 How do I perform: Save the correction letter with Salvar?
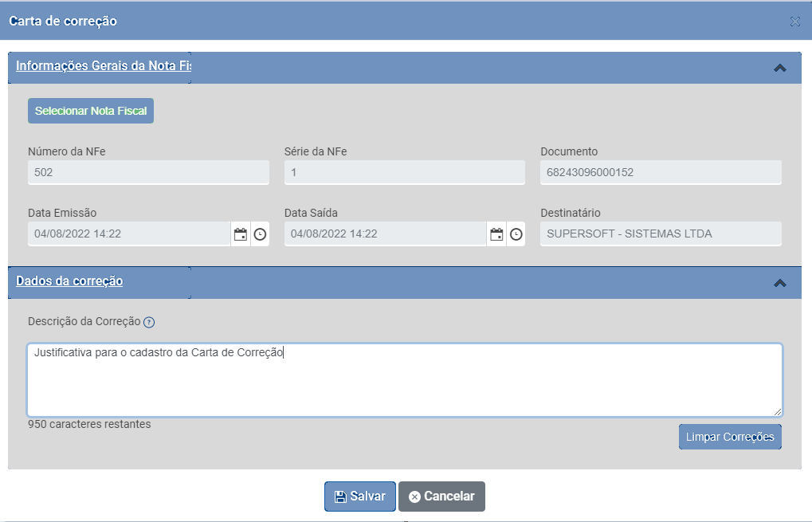tap(360, 496)
